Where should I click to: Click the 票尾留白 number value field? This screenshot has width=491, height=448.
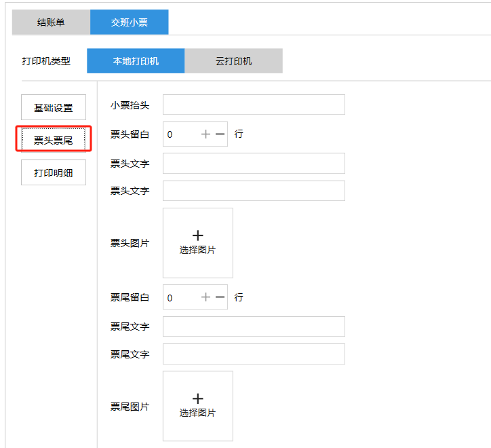click(x=180, y=297)
